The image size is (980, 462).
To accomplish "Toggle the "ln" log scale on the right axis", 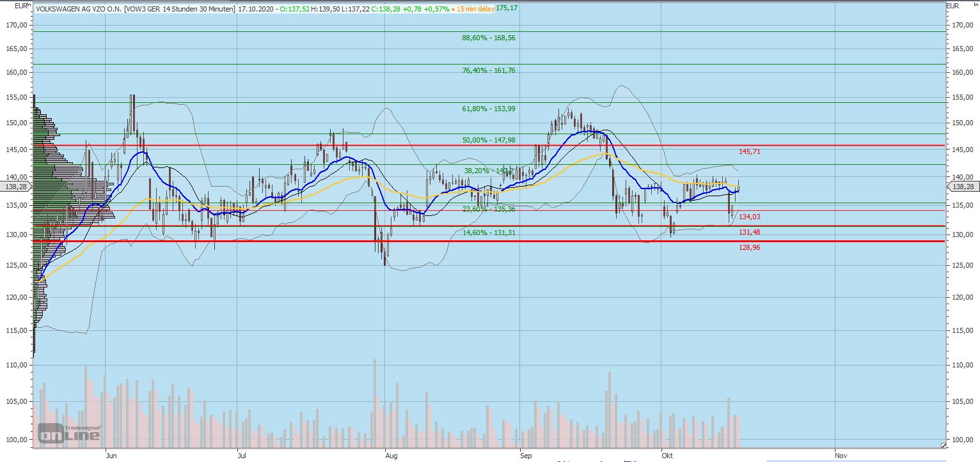I will tap(976, 4).
